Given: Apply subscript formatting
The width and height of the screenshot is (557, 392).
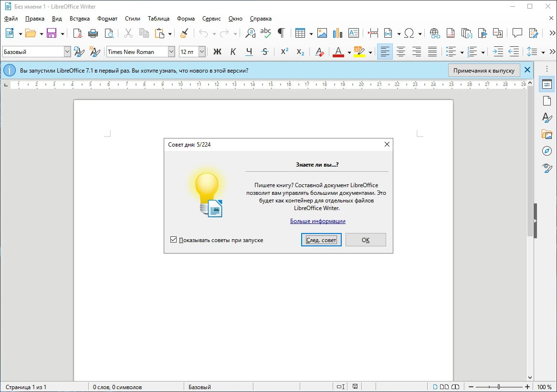Looking at the screenshot, I should pos(301,52).
